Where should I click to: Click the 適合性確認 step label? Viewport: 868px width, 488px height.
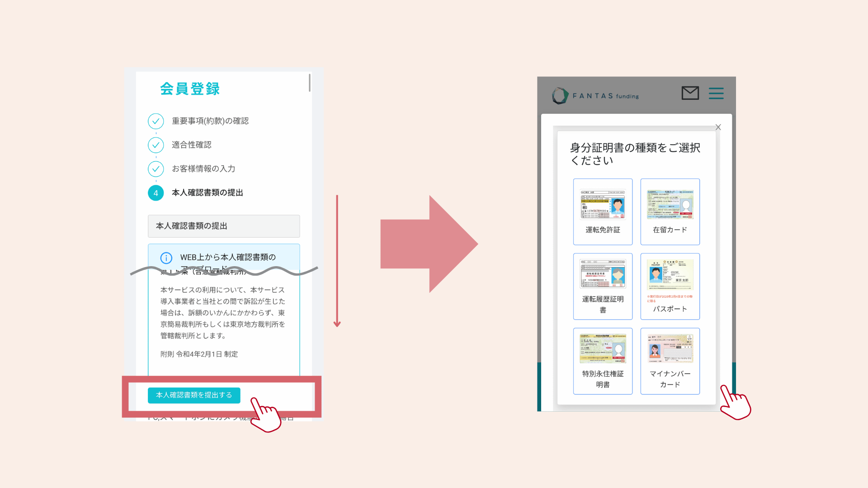[x=192, y=145]
